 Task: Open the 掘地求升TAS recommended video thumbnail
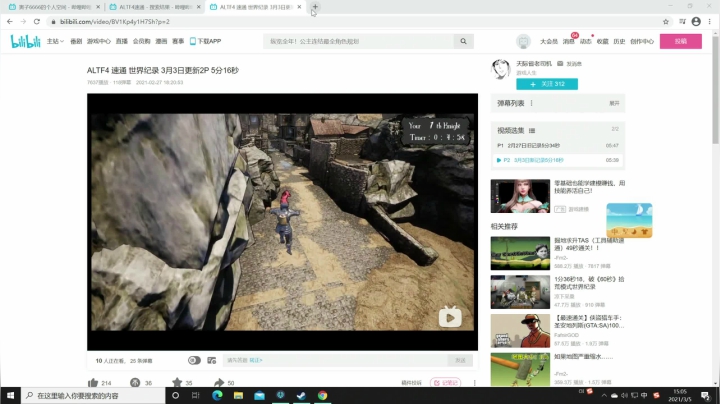(520, 253)
